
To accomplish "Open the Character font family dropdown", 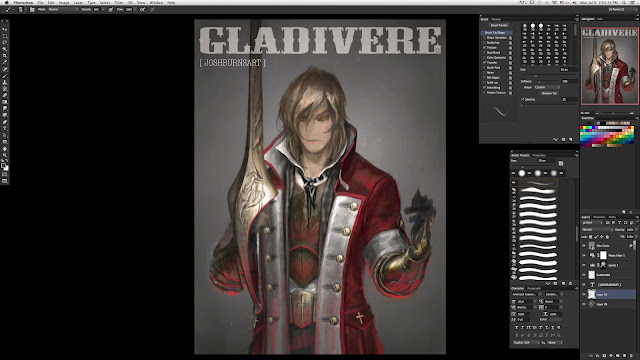I will (527, 294).
